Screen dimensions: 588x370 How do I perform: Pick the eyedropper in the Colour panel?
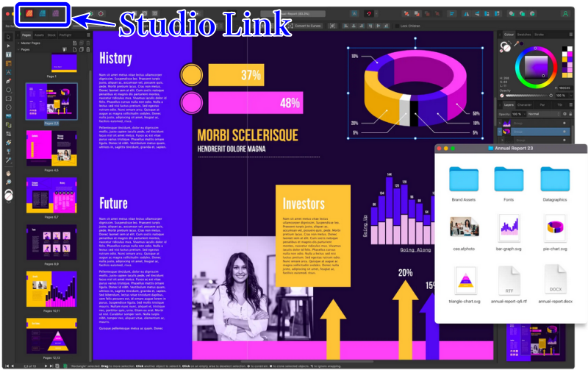[x=517, y=44]
